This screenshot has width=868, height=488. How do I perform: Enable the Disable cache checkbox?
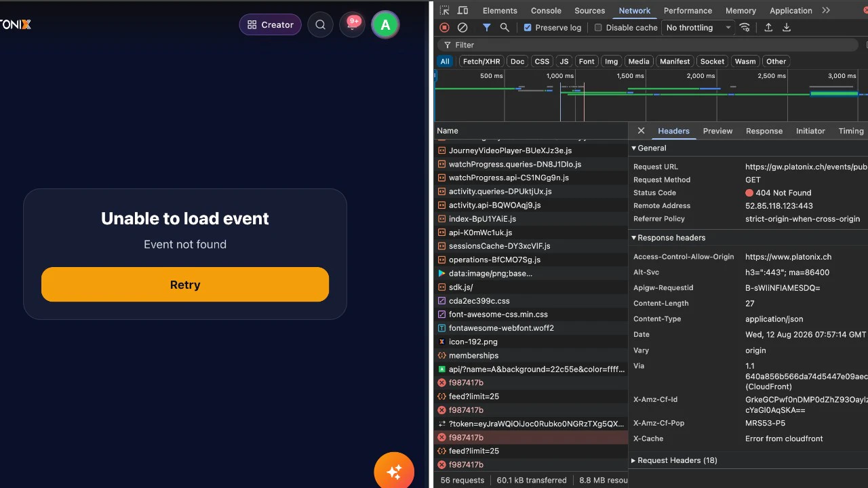[x=598, y=28]
